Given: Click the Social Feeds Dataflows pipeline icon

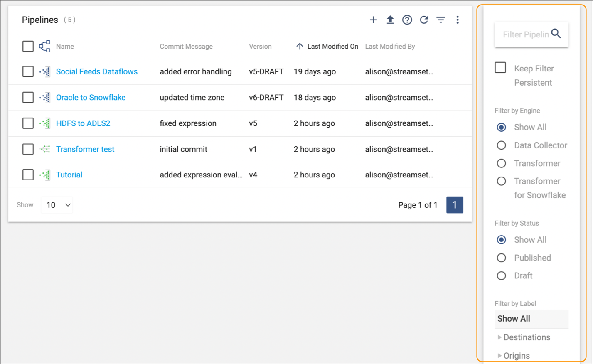Looking at the screenshot, I should [45, 72].
